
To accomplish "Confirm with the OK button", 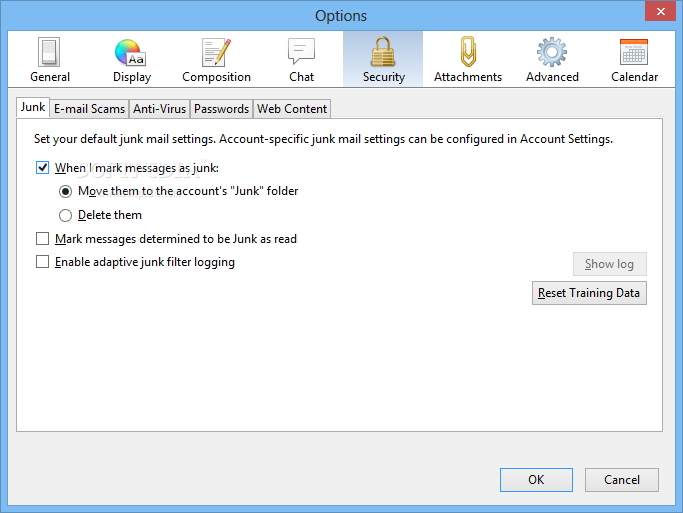I will coord(536,480).
